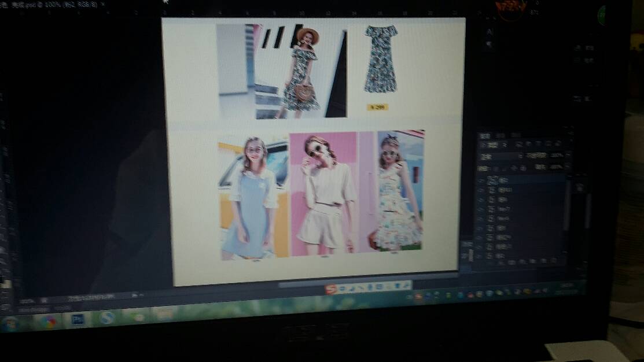The width and height of the screenshot is (644, 362).
Task: Enable lock transparent pixels in Layers panel
Action: click(496, 168)
